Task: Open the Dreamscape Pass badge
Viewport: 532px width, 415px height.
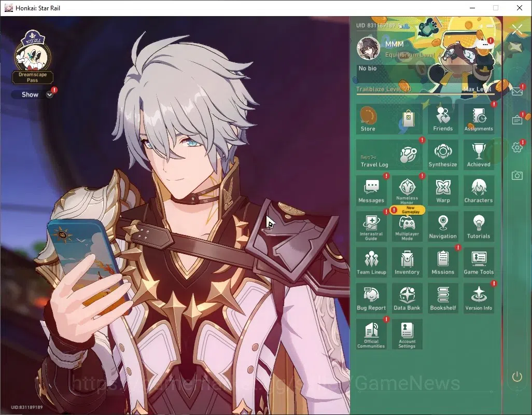Action: tap(33, 57)
